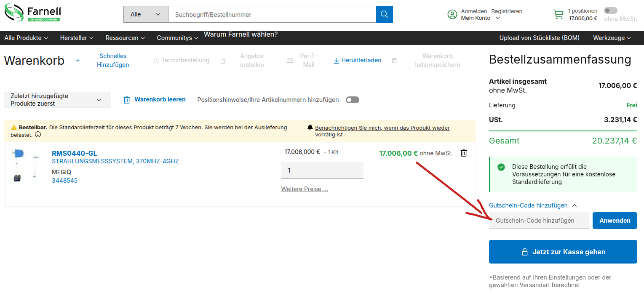
Task: Click the info icon in the Bestellbar notice
Action: 38,135
